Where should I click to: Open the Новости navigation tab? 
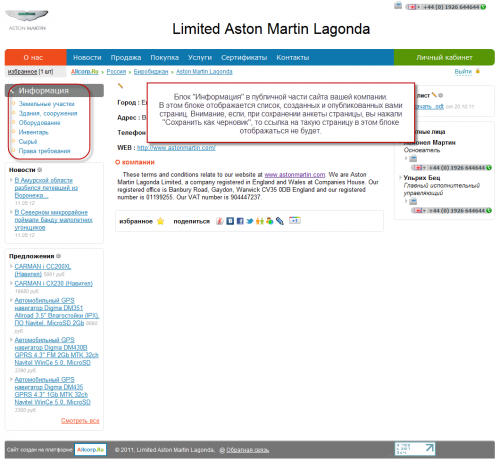pyautogui.click(x=87, y=57)
